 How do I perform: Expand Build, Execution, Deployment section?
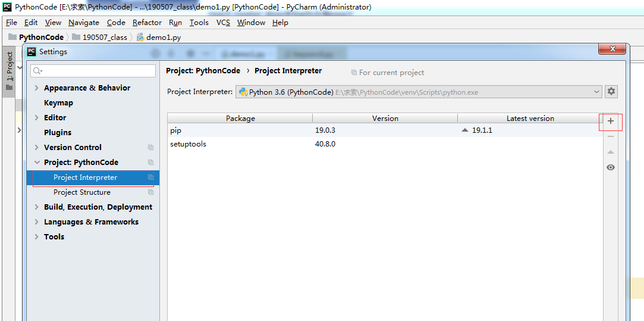tap(36, 207)
